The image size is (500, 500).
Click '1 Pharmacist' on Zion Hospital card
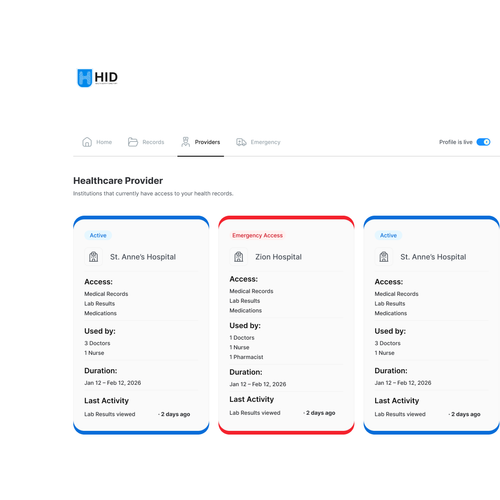246,357
